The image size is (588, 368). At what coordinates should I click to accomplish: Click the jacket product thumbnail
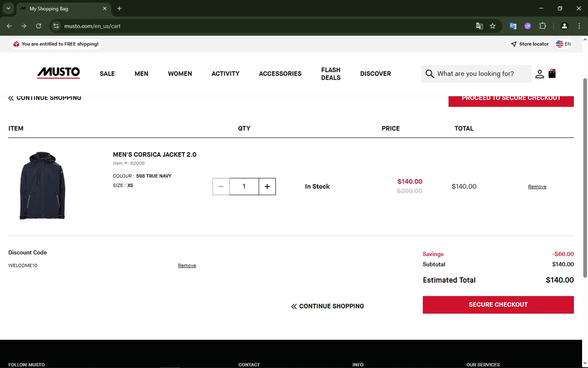[x=42, y=185]
